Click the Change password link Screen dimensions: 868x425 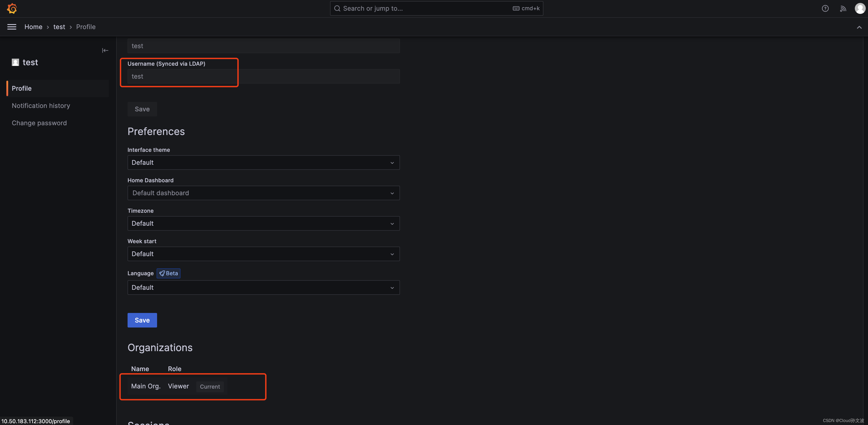(x=39, y=123)
